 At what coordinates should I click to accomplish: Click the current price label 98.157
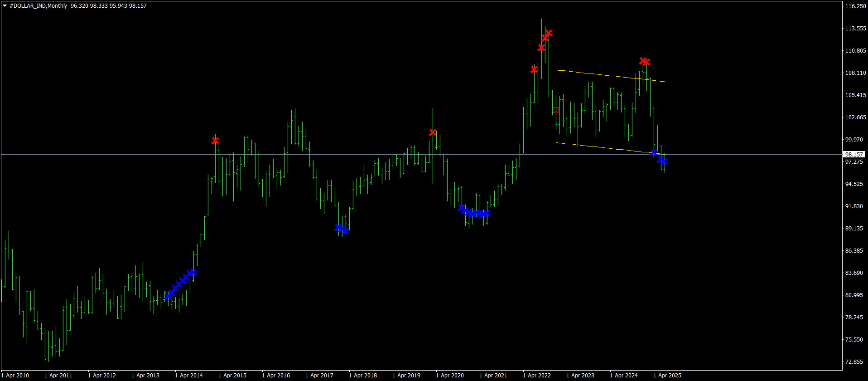point(854,155)
